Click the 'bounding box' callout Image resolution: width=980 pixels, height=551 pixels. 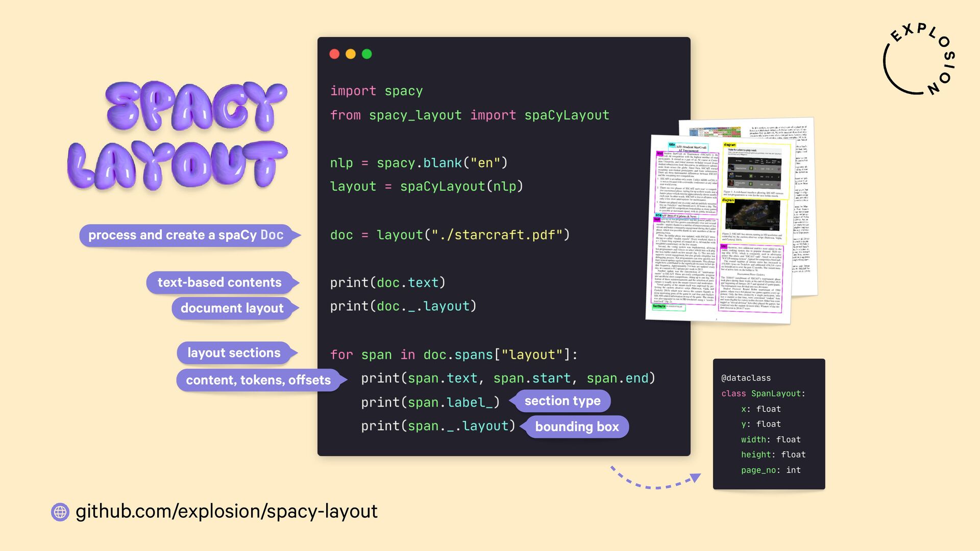coord(577,427)
